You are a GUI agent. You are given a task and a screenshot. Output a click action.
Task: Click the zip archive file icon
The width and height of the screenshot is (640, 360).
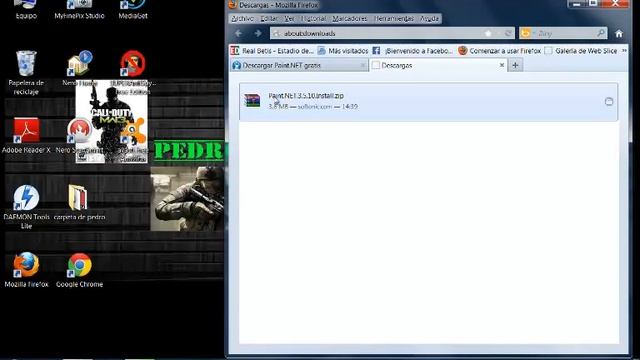click(x=252, y=100)
